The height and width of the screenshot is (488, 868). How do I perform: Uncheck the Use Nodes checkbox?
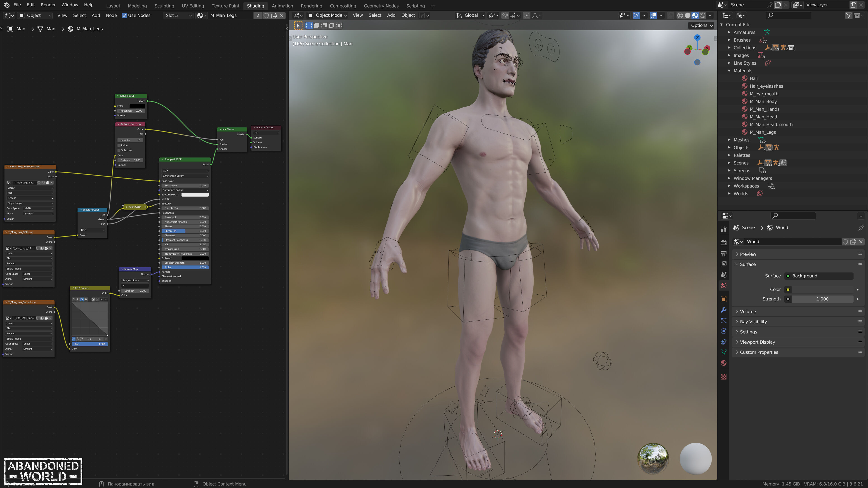click(x=124, y=16)
